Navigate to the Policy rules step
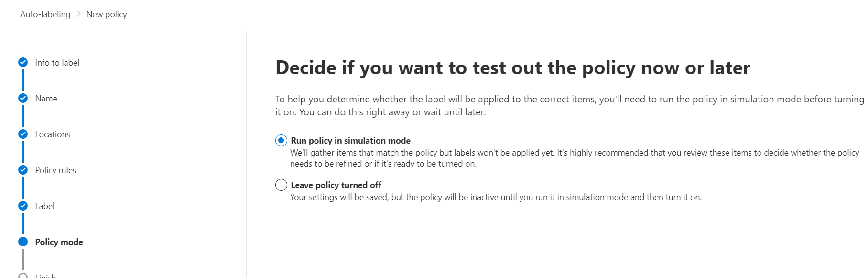Viewport: 868px width, 278px height. click(x=55, y=170)
